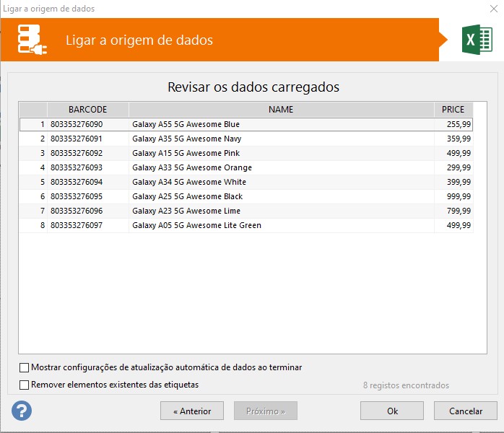Select barcode cell 803353276092
The width and height of the screenshot is (504, 433).
pos(77,153)
